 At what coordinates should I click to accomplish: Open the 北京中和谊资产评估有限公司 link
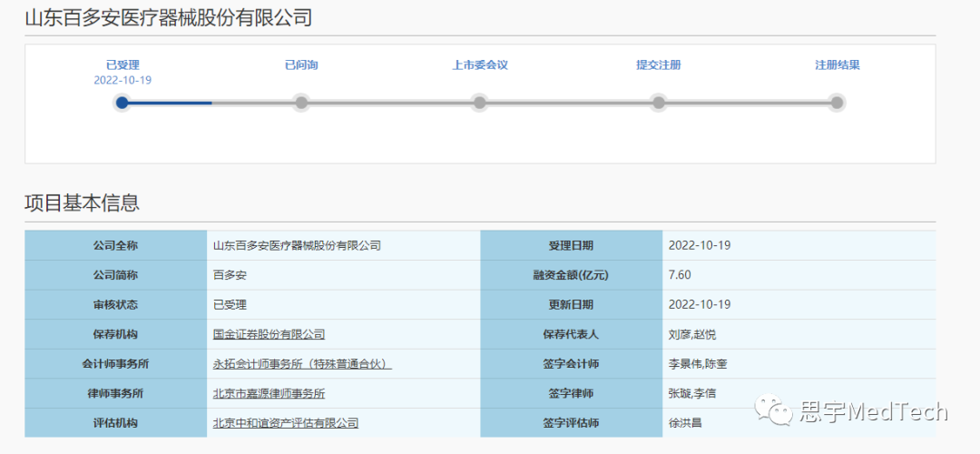[286, 423]
